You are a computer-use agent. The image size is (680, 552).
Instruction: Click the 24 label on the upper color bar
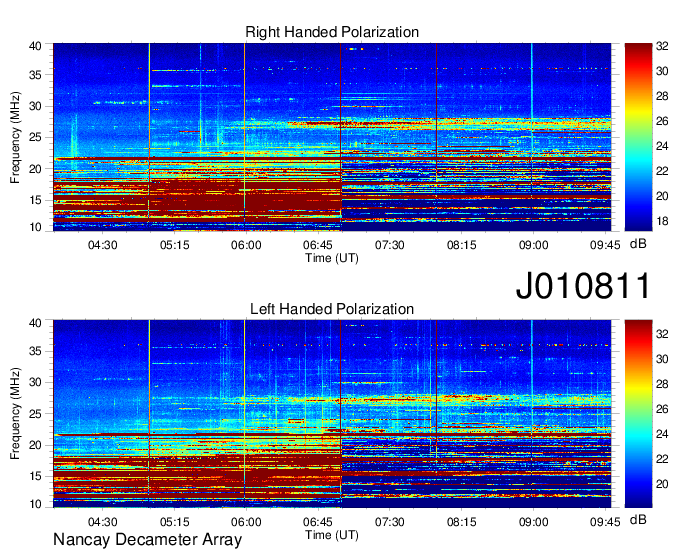point(662,147)
